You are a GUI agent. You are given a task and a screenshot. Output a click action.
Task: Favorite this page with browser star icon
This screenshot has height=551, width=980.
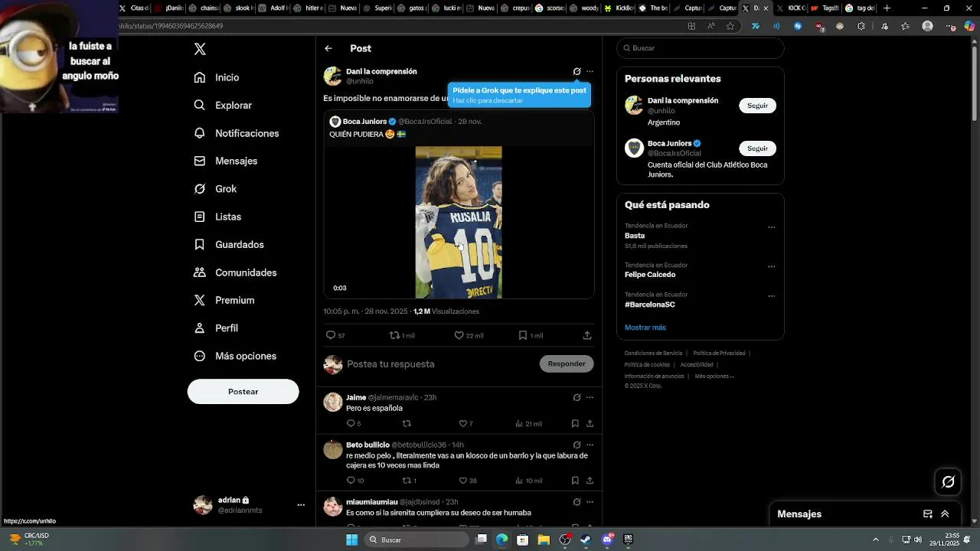click(730, 26)
